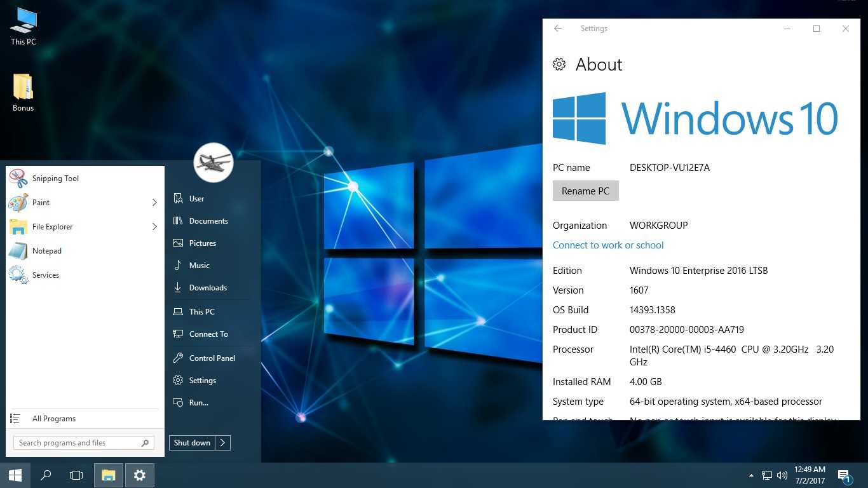Select the Downloads label in Start menu
This screenshot has width=868, height=488.
coord(208,288)
